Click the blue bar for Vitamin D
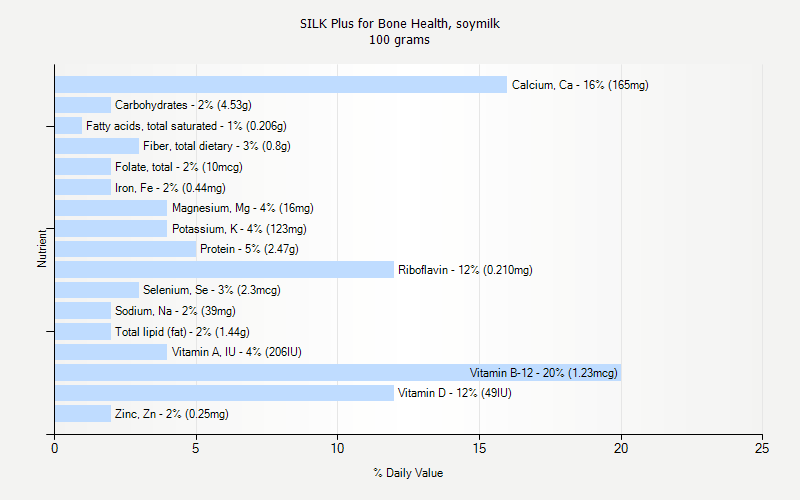Screen dimensions: 800x500 pyautogui.click(x=224, y=393)
